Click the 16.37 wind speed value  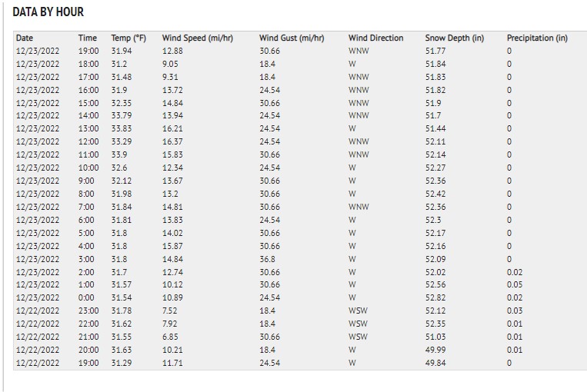[x=172, y=141]
